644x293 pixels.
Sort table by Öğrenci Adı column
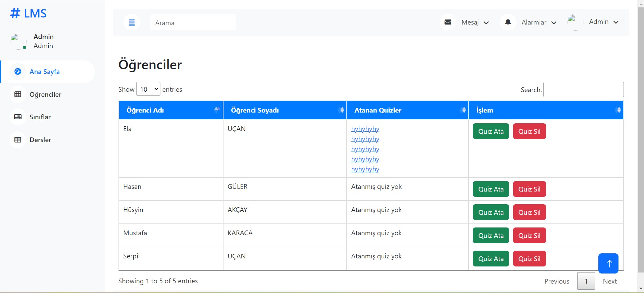point(171,110)
